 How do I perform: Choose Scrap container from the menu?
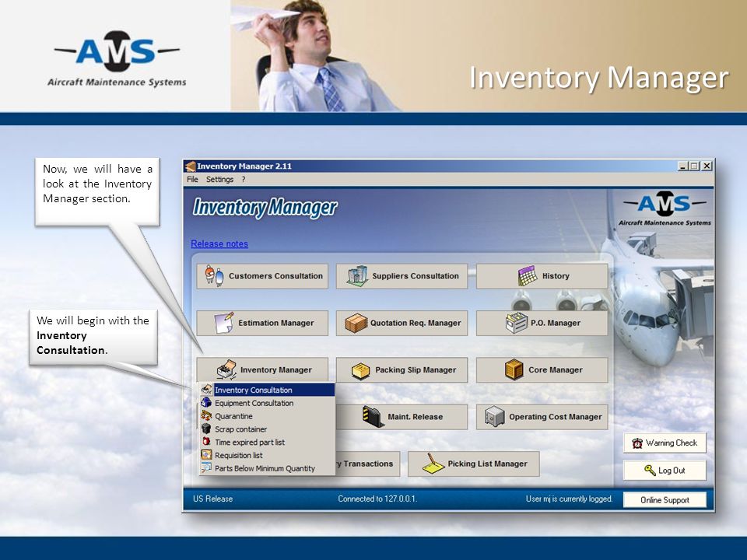[x=267, y=429]
